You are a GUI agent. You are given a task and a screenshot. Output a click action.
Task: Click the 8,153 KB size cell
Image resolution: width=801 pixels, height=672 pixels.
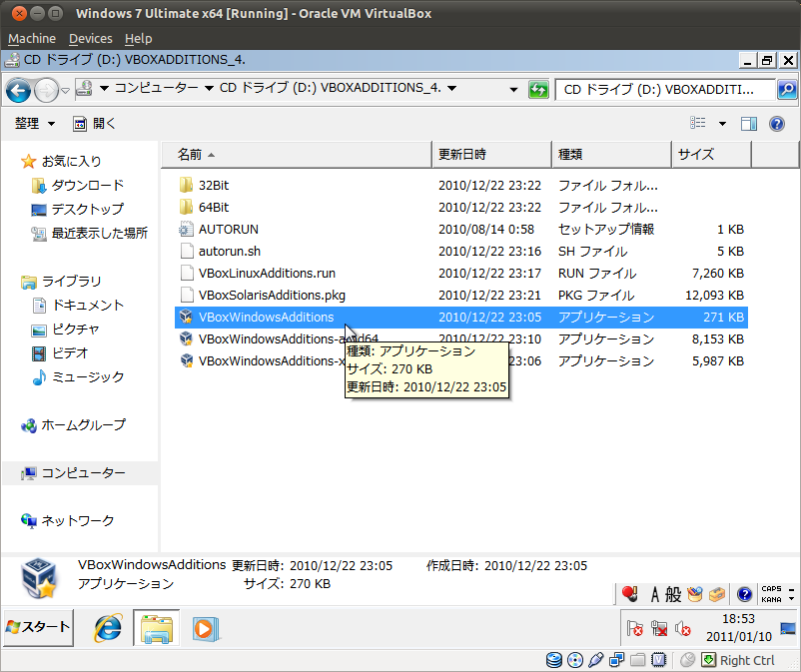[x=718, y=339]
